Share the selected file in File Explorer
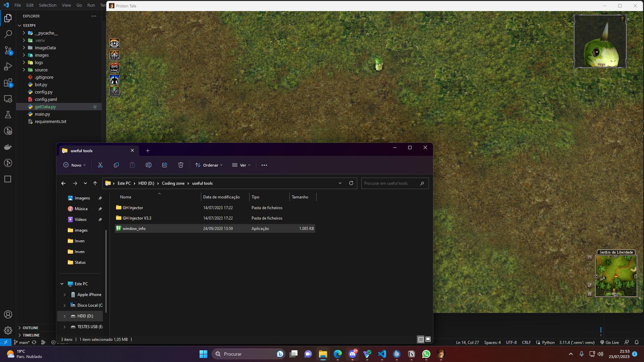The image size is (644, 362). (x=165, y=165)
